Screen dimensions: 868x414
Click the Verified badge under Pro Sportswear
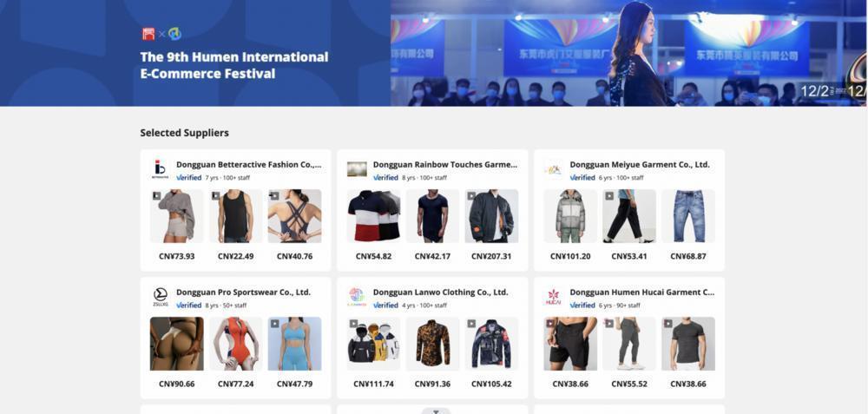(188, 306)
